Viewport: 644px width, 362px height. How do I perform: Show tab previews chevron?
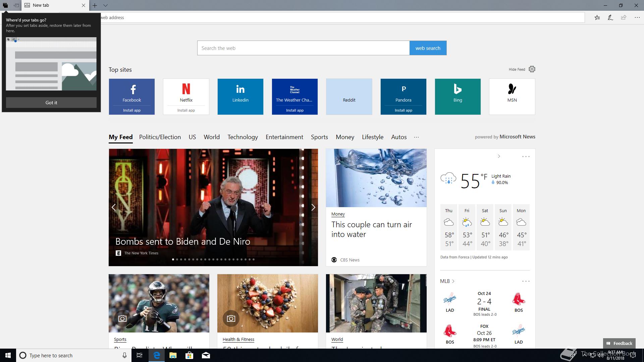click(105, 5)
